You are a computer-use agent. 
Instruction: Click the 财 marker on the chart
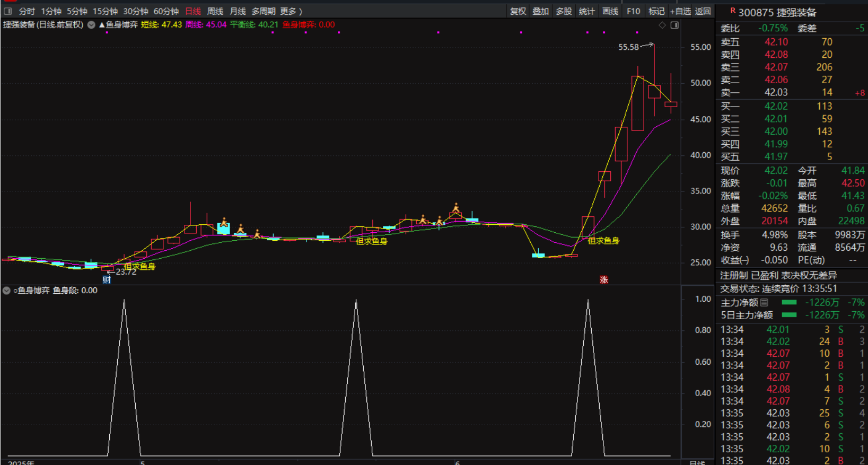tap(107, 280)
